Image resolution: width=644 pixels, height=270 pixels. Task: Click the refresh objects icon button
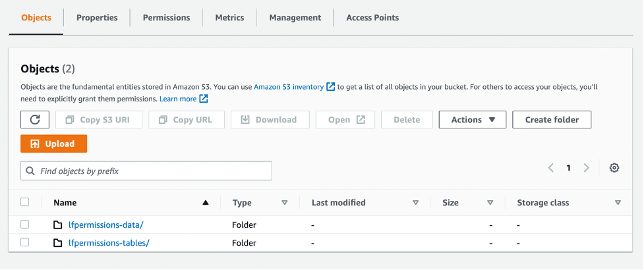(x=35, y=120)
